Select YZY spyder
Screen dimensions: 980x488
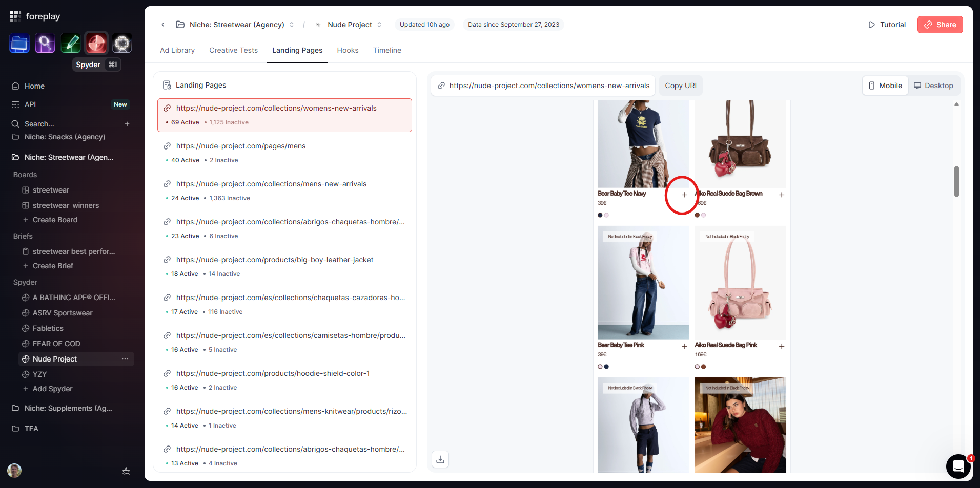39,374
